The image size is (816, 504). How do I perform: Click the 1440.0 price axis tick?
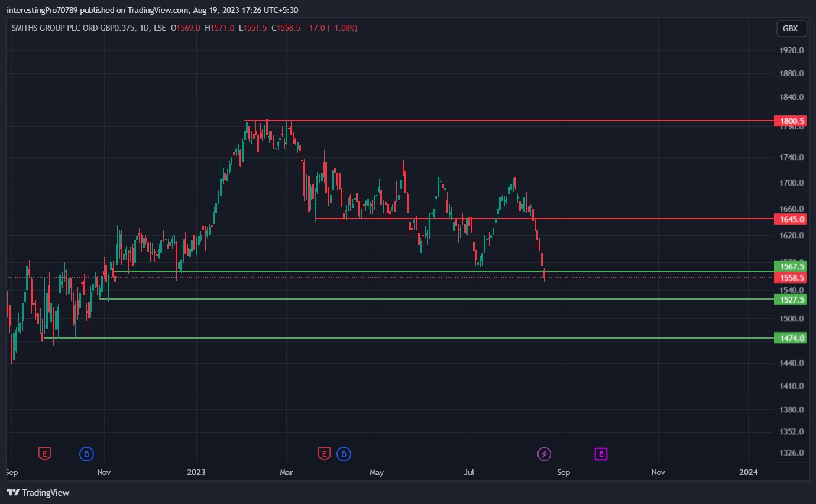click(x=792, y=363)
